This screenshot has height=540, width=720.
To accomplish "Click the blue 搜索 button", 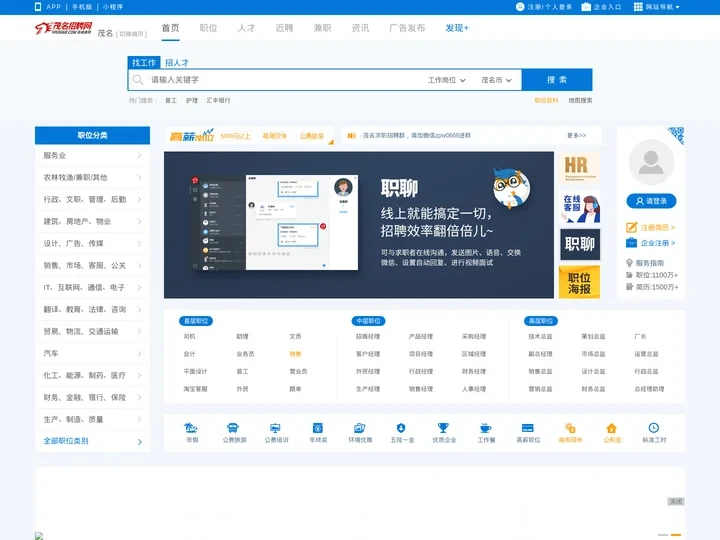I will pyautogui.click(x=557, y=80).
